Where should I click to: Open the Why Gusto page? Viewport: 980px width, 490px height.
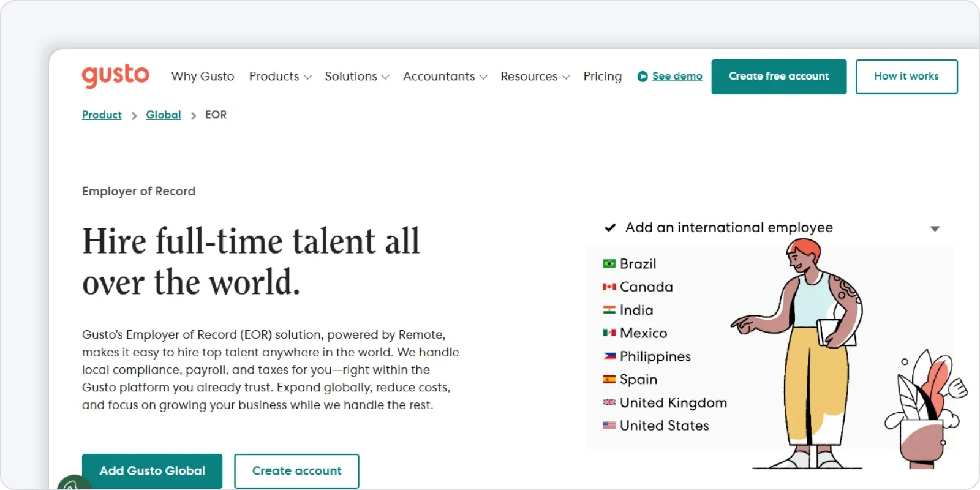click(x=203, y=77)
